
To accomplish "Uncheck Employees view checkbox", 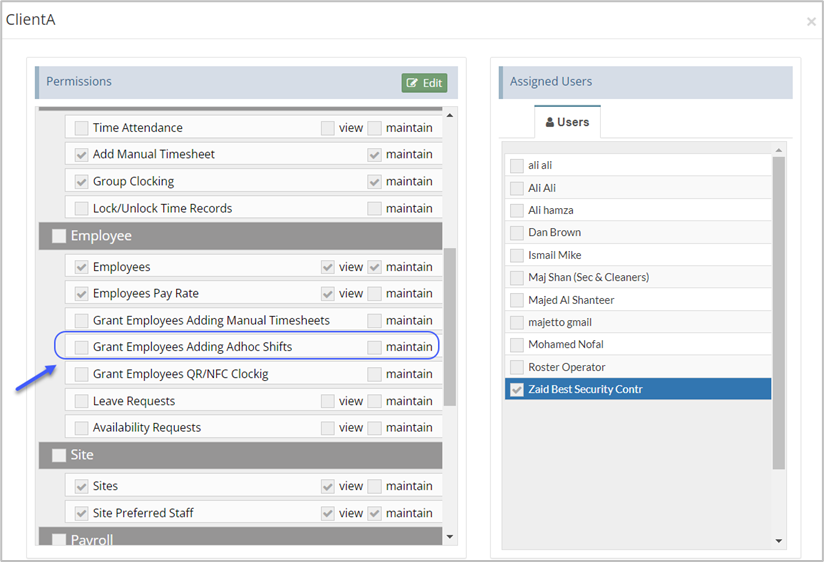I will click(327, 267).
